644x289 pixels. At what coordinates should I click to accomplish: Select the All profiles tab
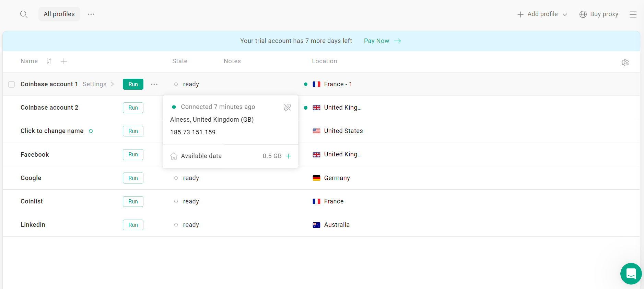coord(59,14)
